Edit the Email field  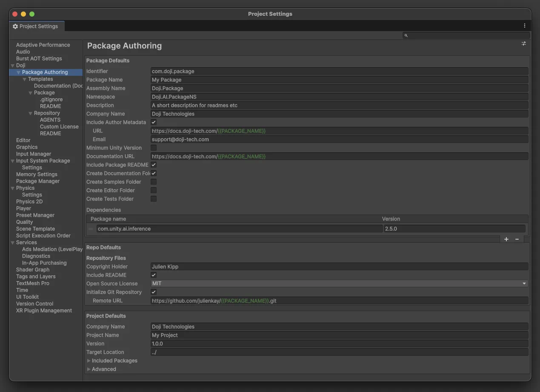click(x=340, y=139)
